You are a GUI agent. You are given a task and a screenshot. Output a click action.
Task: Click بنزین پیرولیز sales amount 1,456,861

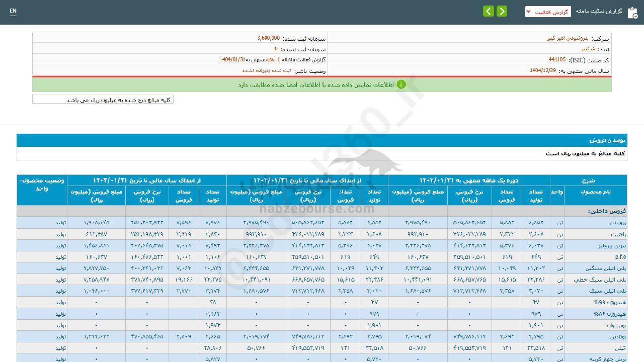96,245
